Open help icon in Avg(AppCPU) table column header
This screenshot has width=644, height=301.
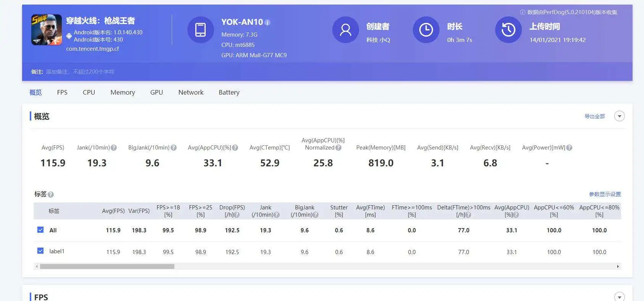tap(516, 215)
